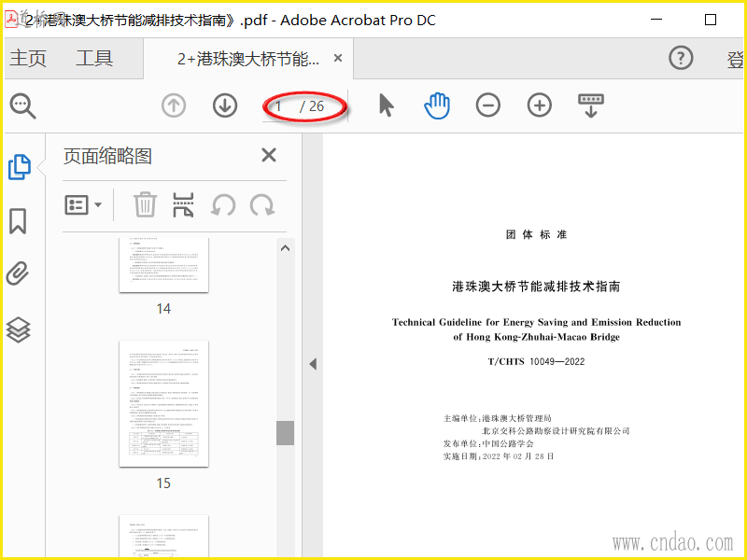This screenshot has height=560, width=747.
Task: Click the Adobe PDF icon in title bar
Action: [x=11, y=20]
